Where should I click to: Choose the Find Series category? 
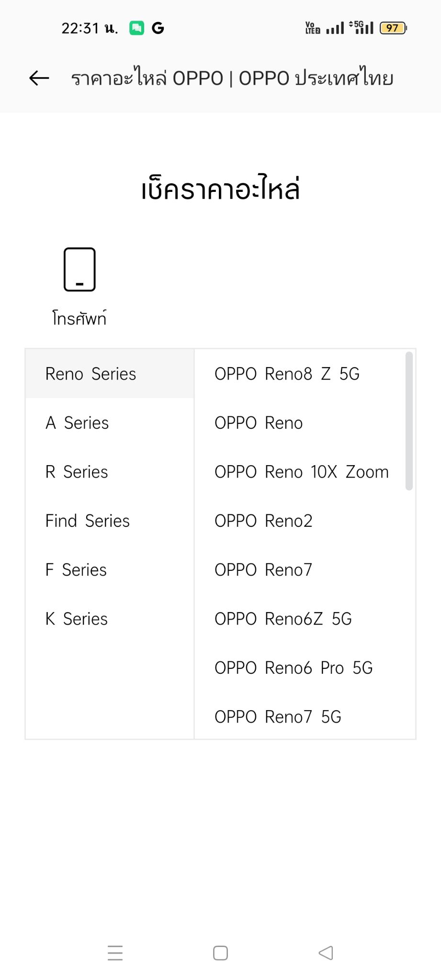(x=110, y=521)
